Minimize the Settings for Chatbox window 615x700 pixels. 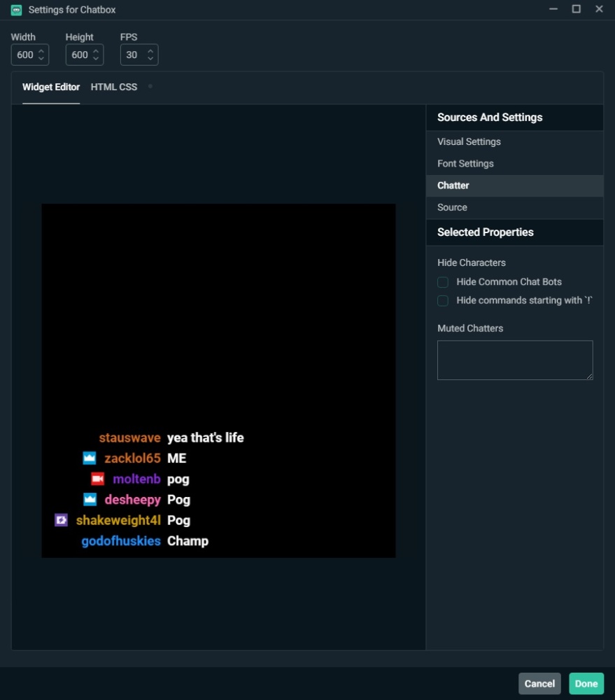553,9
